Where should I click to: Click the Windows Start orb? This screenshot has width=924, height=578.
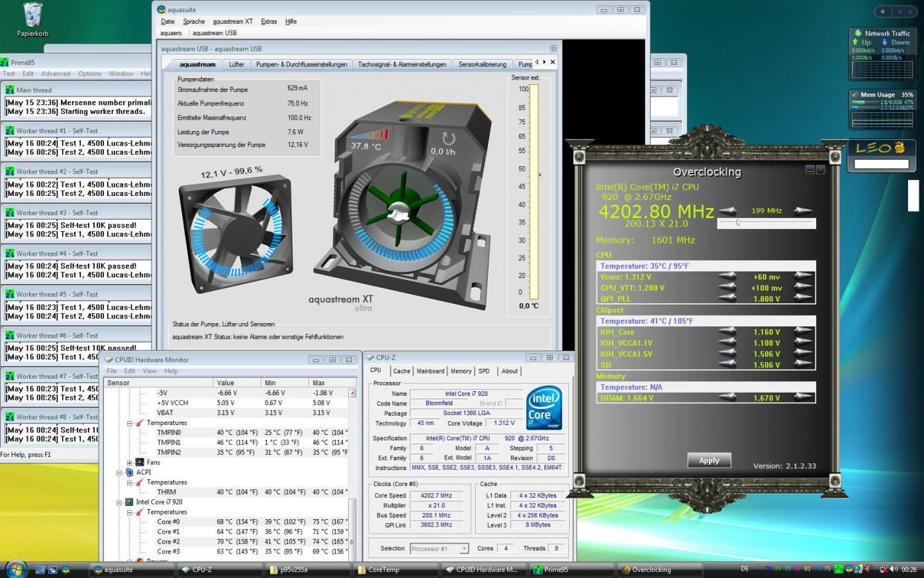15,569
